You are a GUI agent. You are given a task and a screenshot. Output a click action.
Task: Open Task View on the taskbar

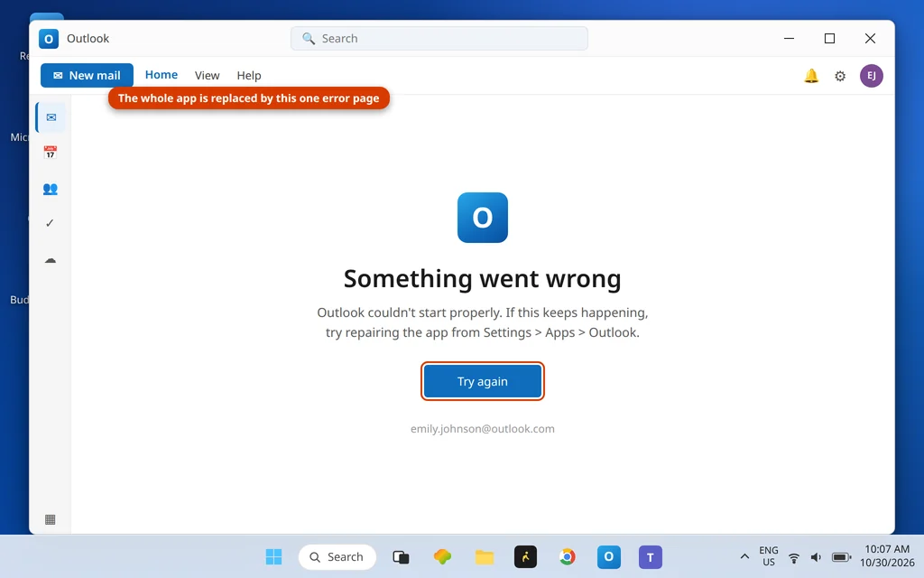tap(401, 556)
